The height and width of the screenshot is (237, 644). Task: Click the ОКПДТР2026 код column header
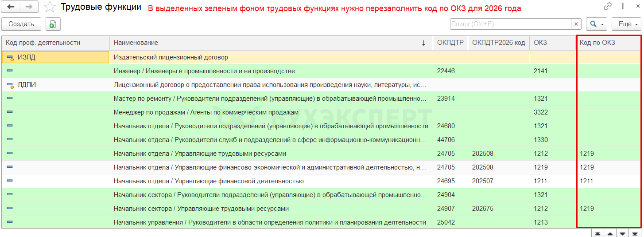(x=498, y=43)
